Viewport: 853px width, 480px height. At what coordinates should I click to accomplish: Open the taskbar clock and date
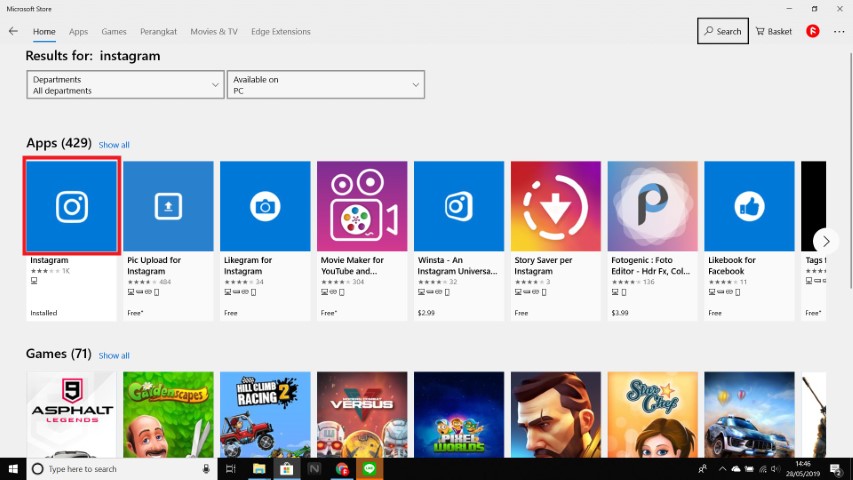pyautogui.click(x=802, y=469)
